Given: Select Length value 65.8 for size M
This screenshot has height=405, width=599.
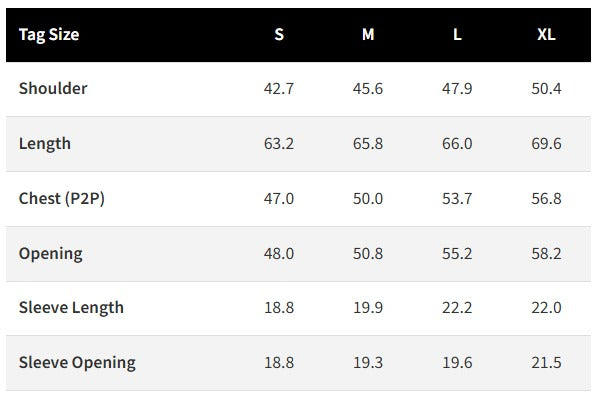Looking at the screenshot, I should 368,144.
